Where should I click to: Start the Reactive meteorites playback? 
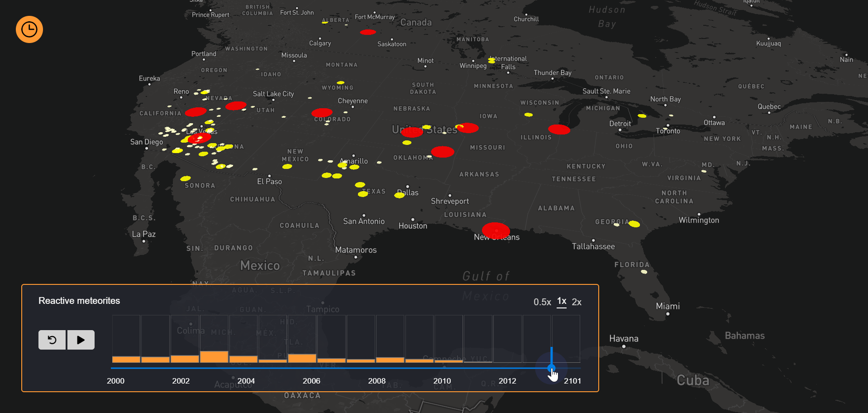tap(81, 340)
